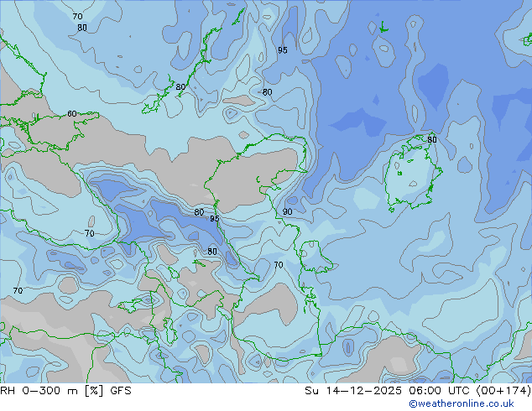Click the contour label '60'
Viewport: 532px width, 411px height.
pos(72,113)
